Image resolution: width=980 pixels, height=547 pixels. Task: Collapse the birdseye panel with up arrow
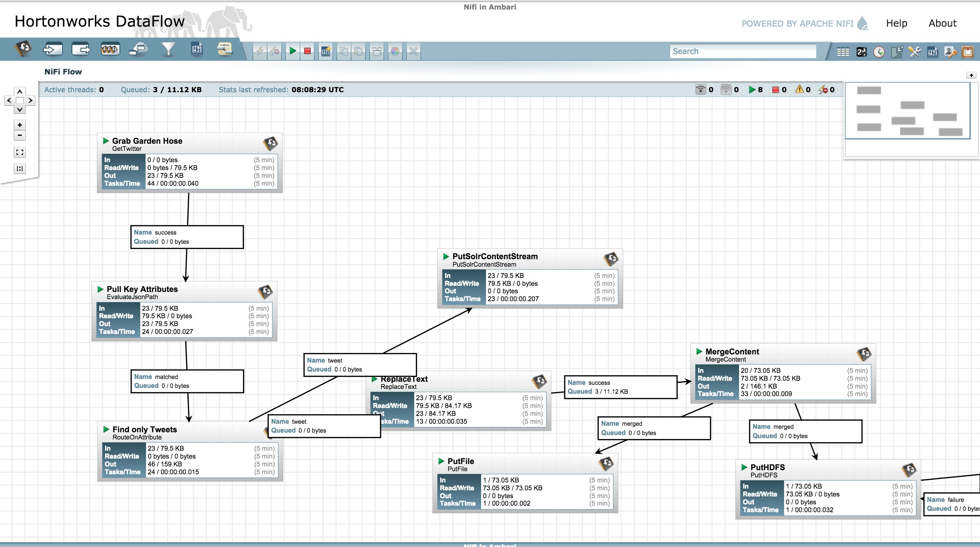pos(971,75)
